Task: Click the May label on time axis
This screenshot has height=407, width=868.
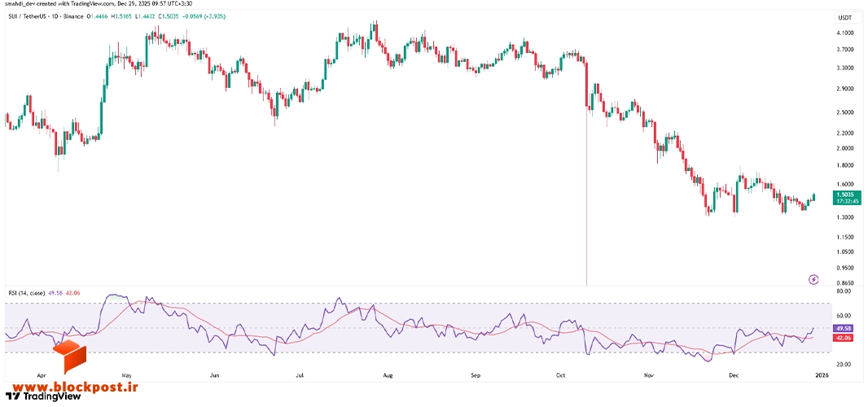Action: coord(126,375)
